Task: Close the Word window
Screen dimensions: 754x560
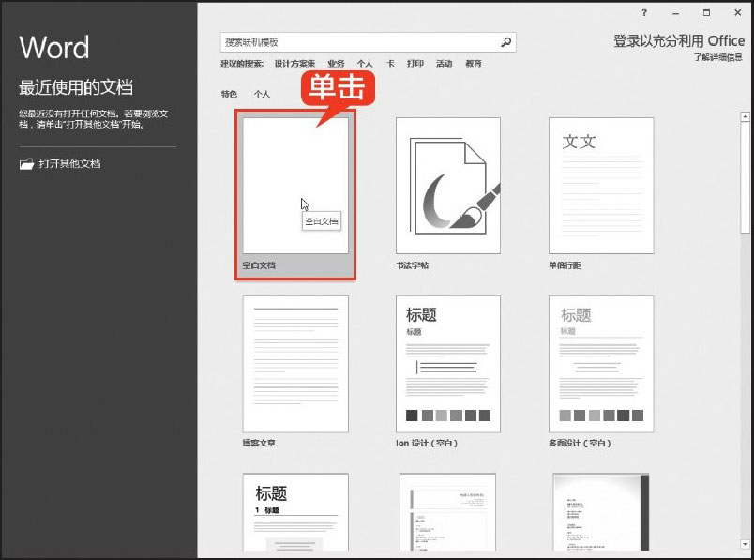Action: point(738,13)
